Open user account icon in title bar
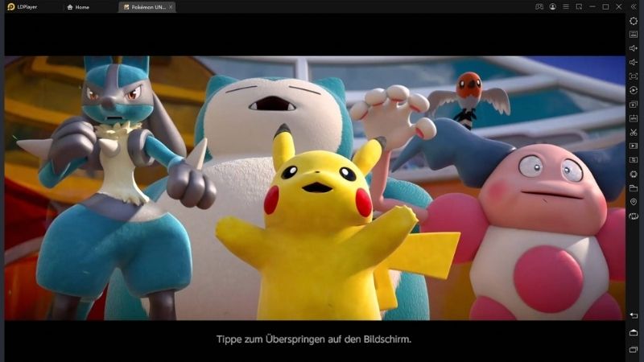 coord(552,6)
